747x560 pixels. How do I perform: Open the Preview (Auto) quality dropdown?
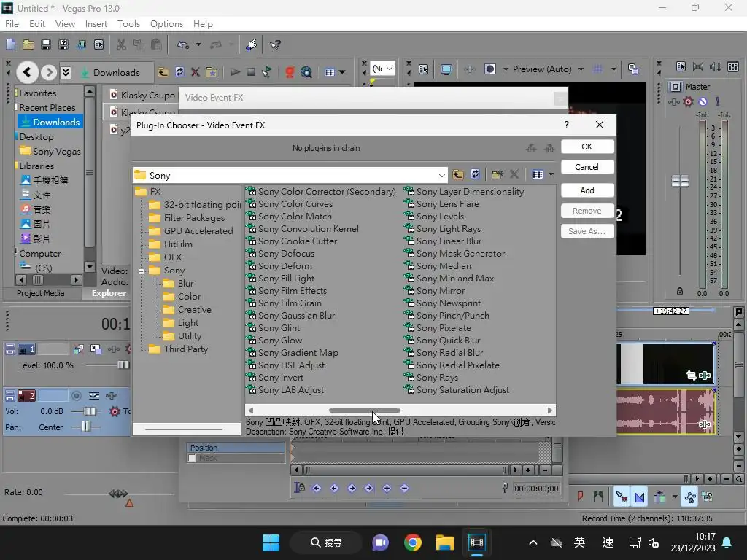pyautogui.click(x=581, y=69)
